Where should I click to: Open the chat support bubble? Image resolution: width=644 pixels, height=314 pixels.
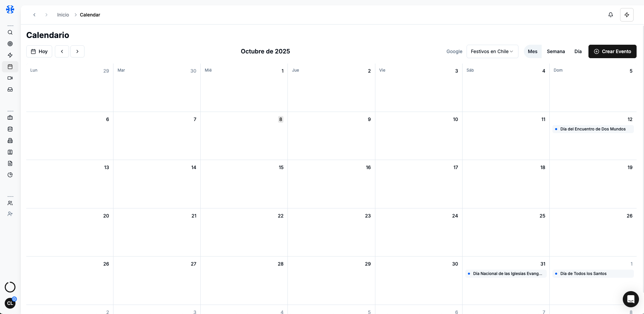(x=631, y=299)
